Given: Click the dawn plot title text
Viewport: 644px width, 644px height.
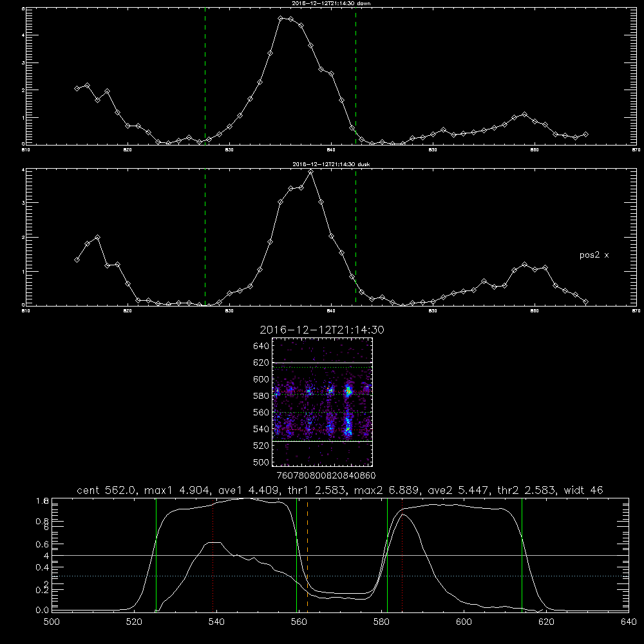Looking at the screenshot, I should tap(331, 3).
